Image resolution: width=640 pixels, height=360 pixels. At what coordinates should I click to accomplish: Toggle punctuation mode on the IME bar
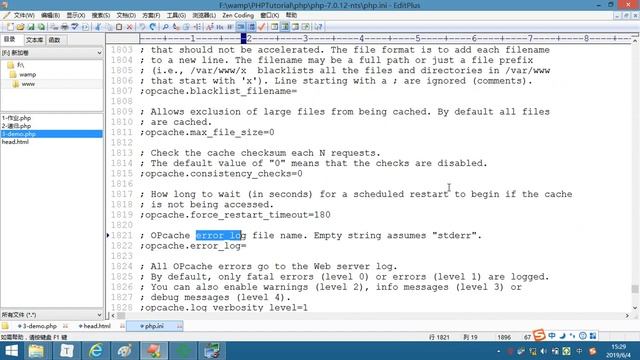572,336
